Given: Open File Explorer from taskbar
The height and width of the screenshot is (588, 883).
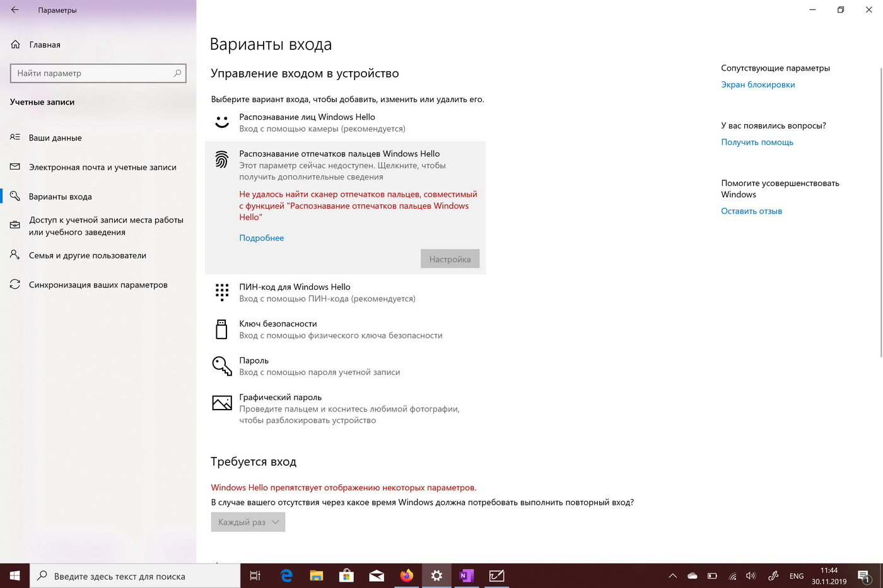Looking at the screenshot, I should tap(317, 575).
